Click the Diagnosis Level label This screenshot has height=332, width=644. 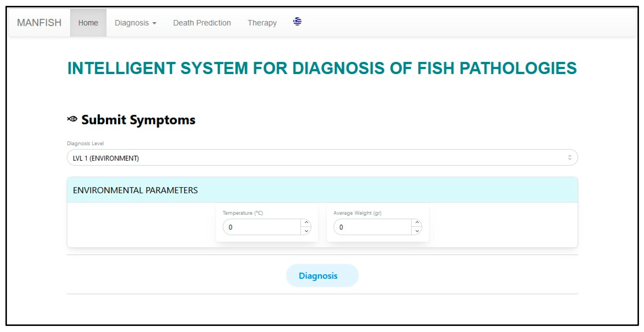85,144
